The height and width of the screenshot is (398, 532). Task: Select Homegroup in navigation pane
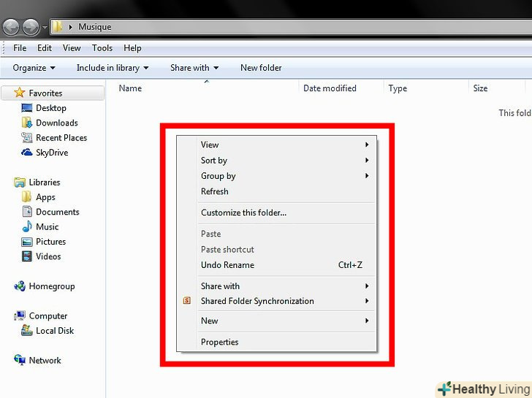[x=52, y=286]
